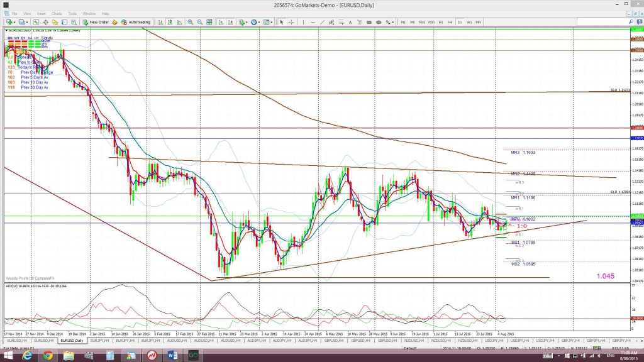Open the Insert menu
Screen dimensions: 644x362
(42, 14)
